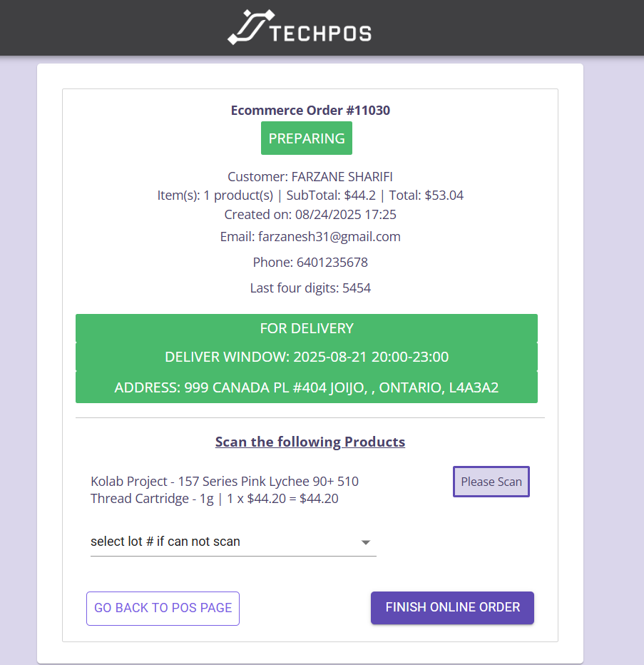
Task: Click the FOR DELIVERY banner
Action: coord(307,328)
